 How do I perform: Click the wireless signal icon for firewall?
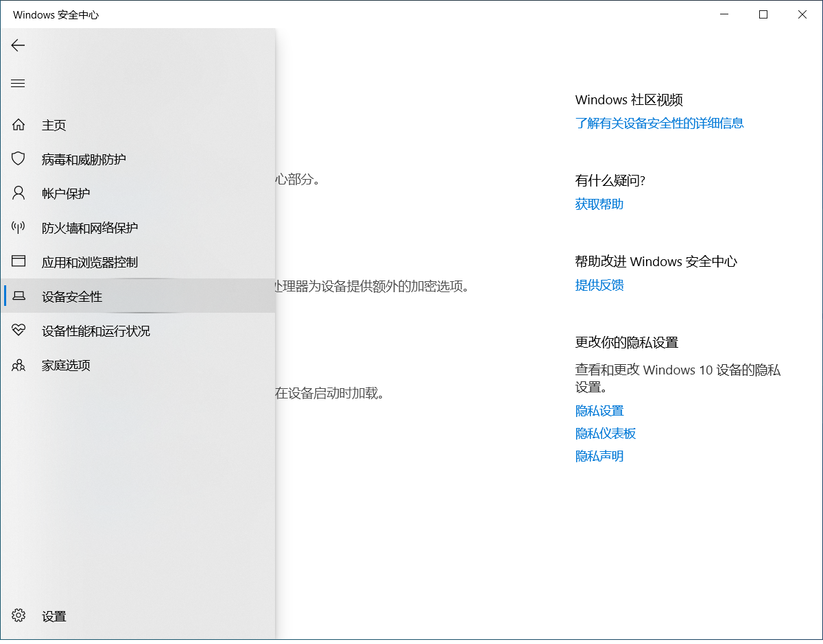pos(19,228)
